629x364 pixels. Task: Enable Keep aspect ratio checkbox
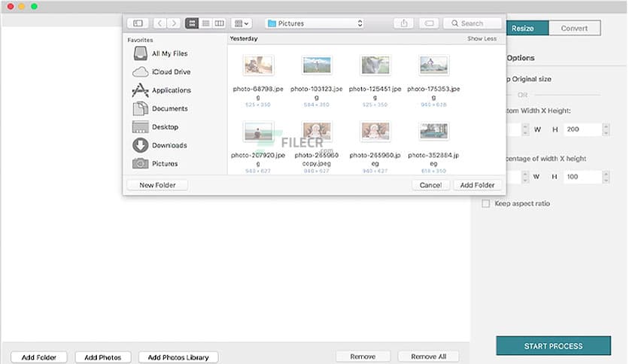click(x=486, y=204)
